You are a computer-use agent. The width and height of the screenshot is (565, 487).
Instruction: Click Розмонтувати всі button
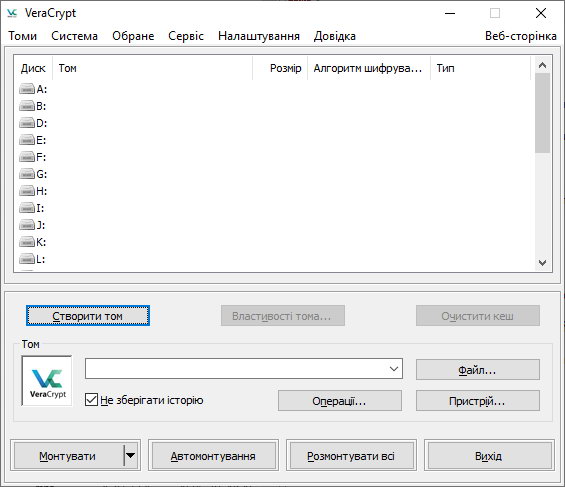pos(351,456)
